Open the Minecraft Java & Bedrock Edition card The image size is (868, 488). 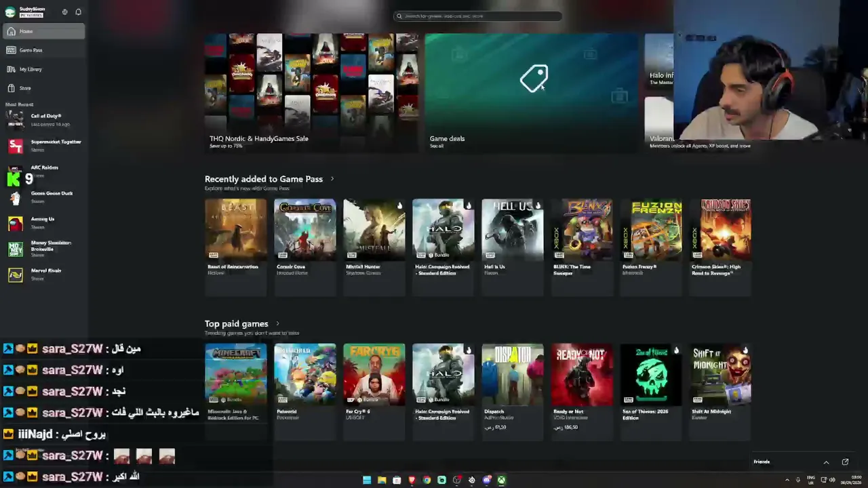coord(236,392)
